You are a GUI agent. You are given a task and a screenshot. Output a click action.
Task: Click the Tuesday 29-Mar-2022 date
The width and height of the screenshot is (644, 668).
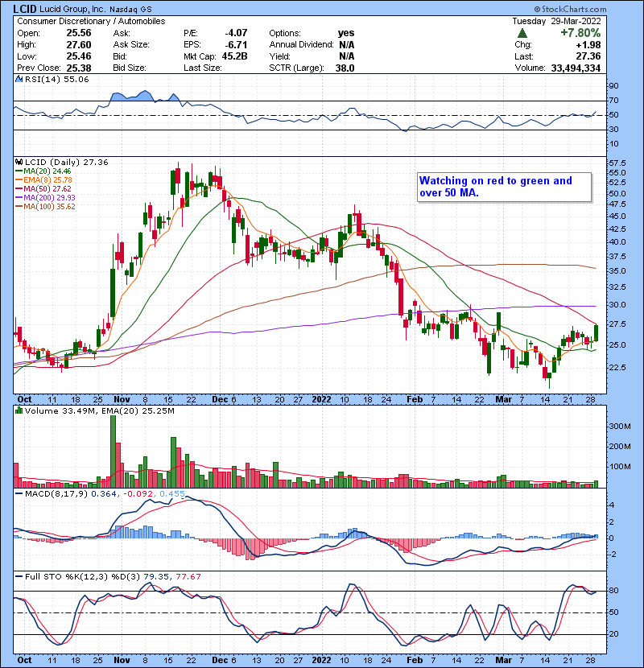pyautogui.click(x=556, y=21)
